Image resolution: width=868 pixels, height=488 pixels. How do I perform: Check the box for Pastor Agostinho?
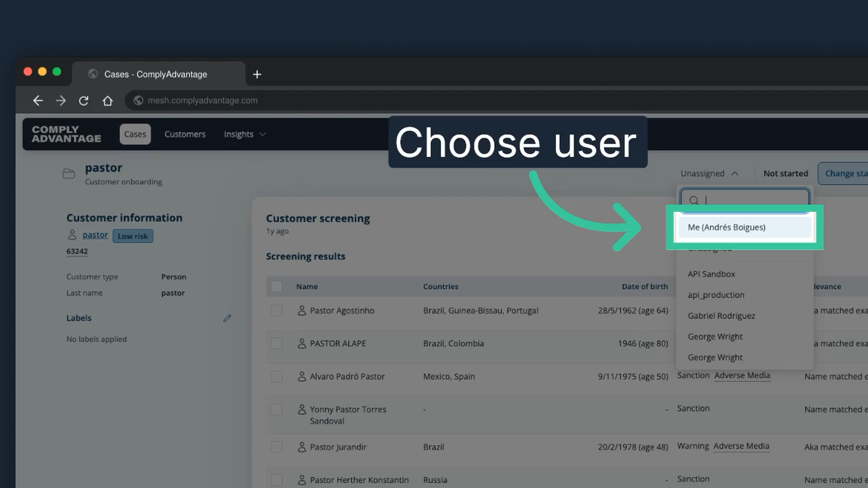pyautogui.click(x=277, y=311)
